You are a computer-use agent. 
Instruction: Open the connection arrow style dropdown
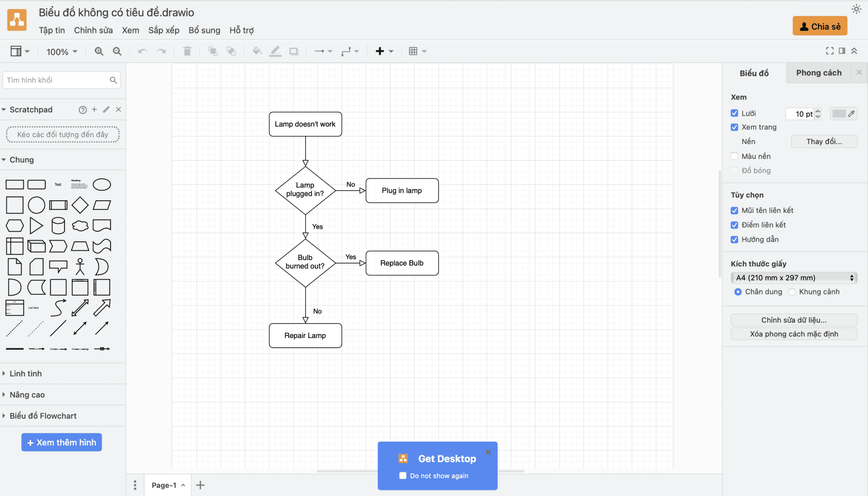323,51
